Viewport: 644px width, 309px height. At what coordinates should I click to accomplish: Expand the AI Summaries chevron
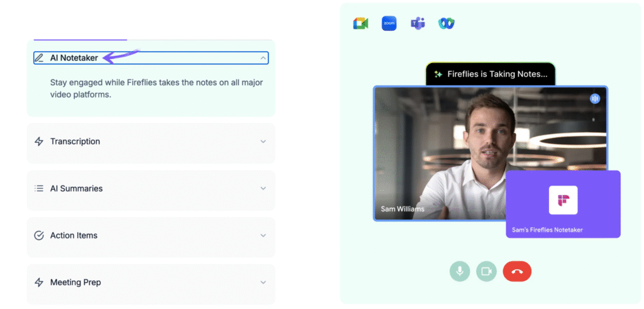point(263,188)
